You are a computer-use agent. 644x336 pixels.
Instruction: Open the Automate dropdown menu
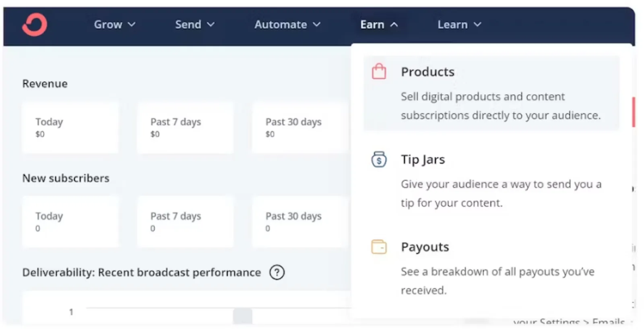coord(287,25)
